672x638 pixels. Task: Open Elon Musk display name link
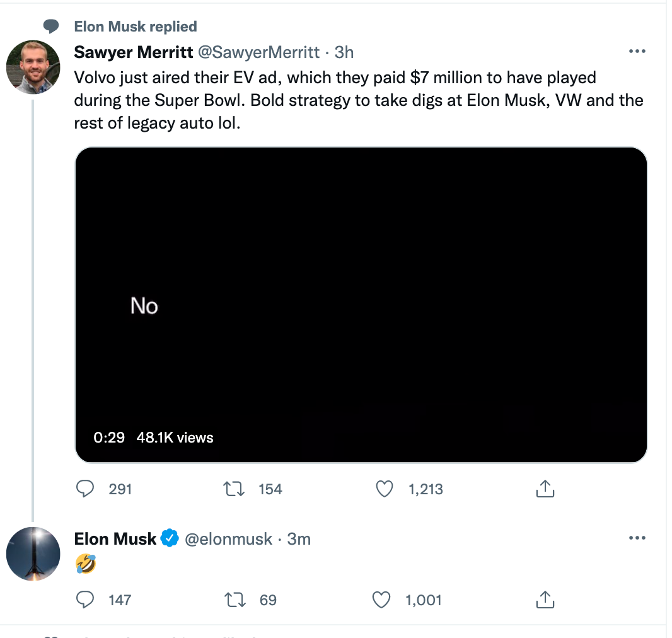[115, 539]
